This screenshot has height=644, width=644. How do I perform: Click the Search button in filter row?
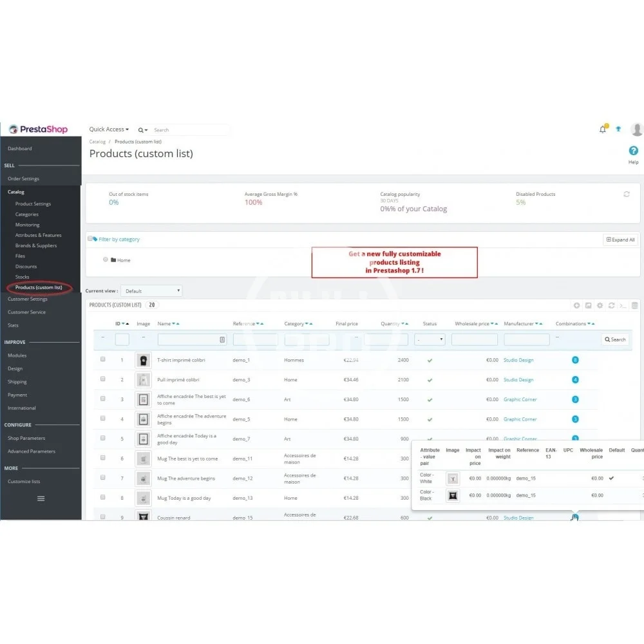[615, 339]
